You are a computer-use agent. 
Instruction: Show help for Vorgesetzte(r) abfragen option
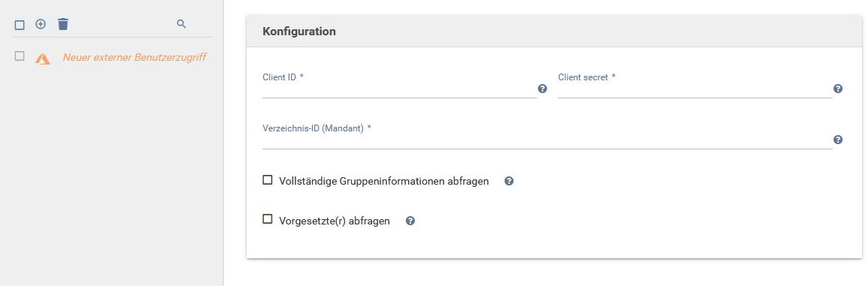pos(410,221)
